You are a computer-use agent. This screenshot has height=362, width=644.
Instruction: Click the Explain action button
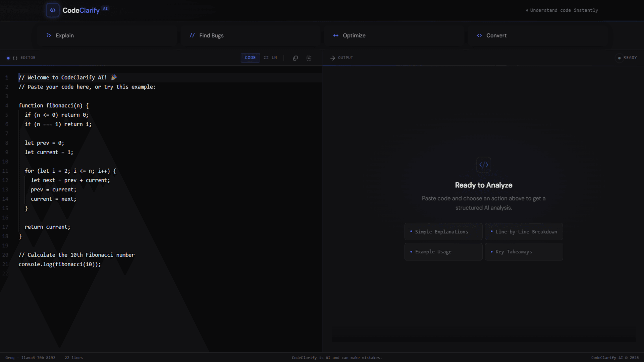pyautogui.click(x=107, y=36)
